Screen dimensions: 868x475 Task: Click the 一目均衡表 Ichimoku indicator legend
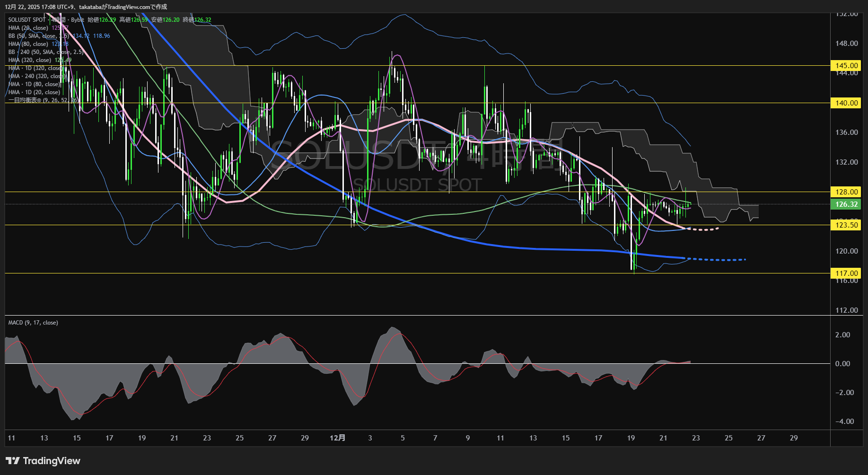point(42,100)
